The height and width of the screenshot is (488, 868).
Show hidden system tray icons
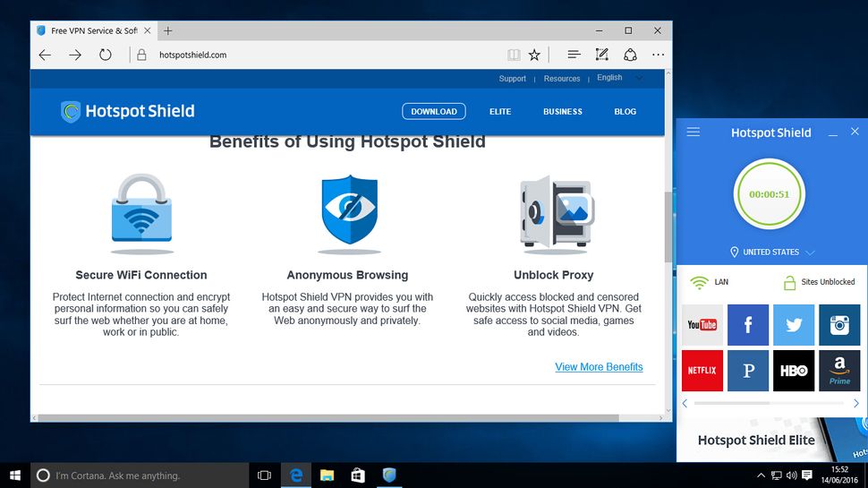tap(761, 475)
